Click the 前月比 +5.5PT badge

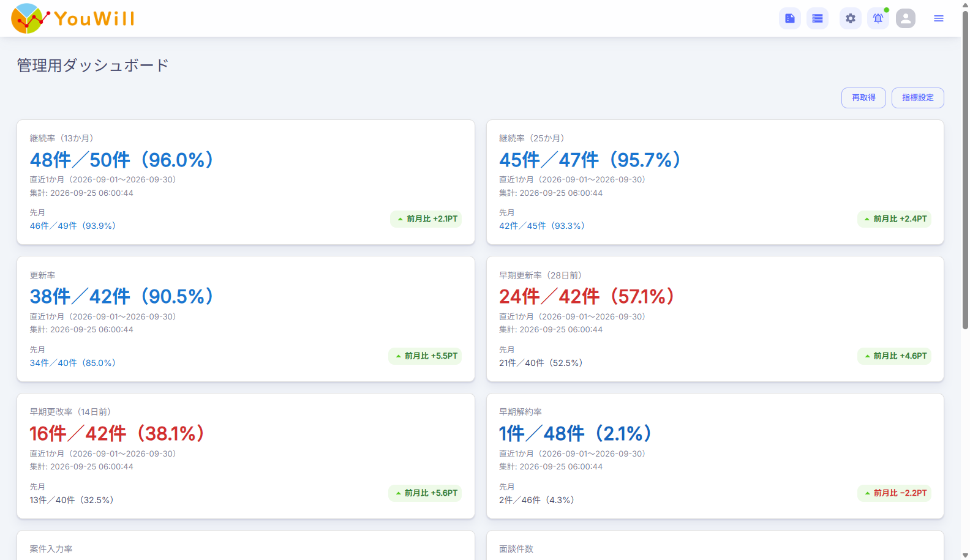(425, 356)
